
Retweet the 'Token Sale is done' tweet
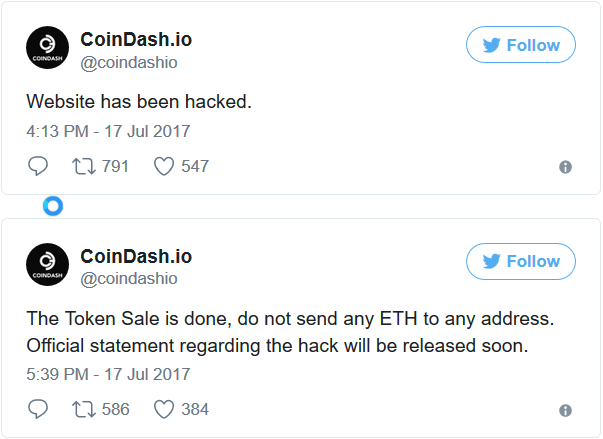87,409
